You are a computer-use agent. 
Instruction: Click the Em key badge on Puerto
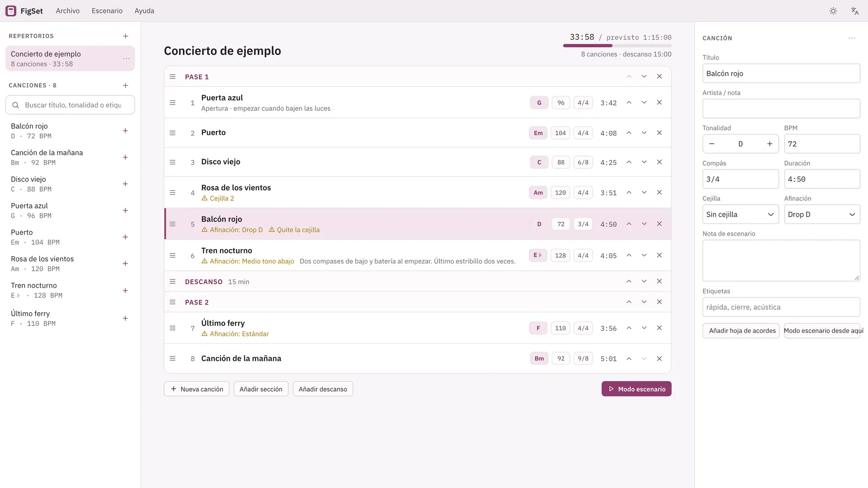[538, 133]
